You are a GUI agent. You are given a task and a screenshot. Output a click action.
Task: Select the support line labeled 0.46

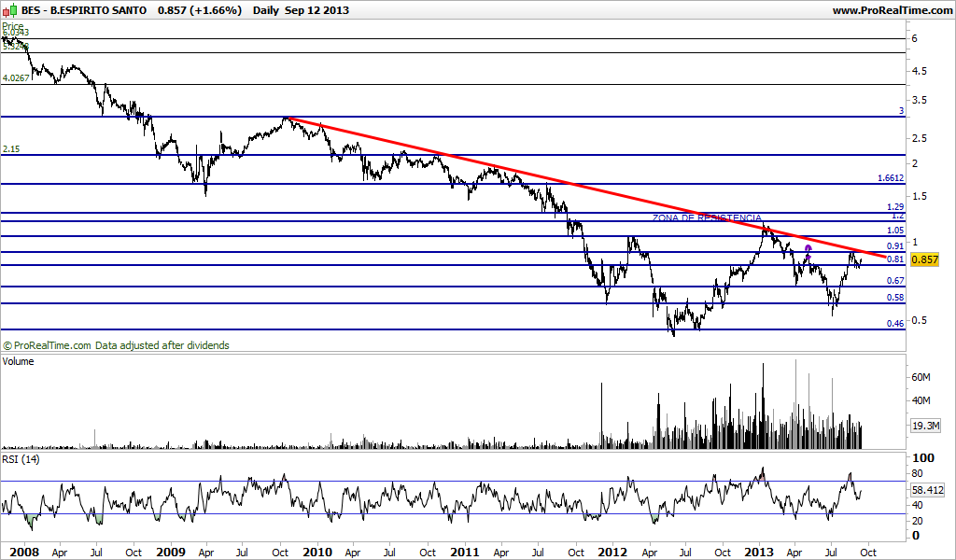453,329
